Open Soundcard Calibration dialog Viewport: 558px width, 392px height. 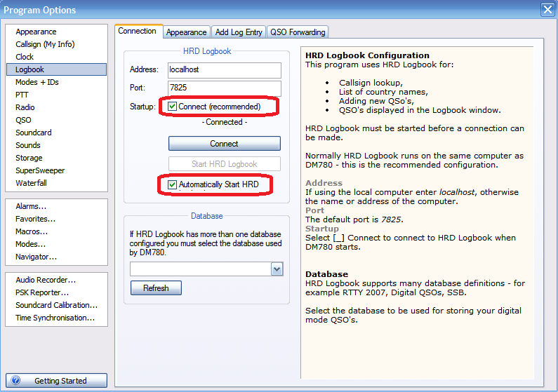pos(56,305)
